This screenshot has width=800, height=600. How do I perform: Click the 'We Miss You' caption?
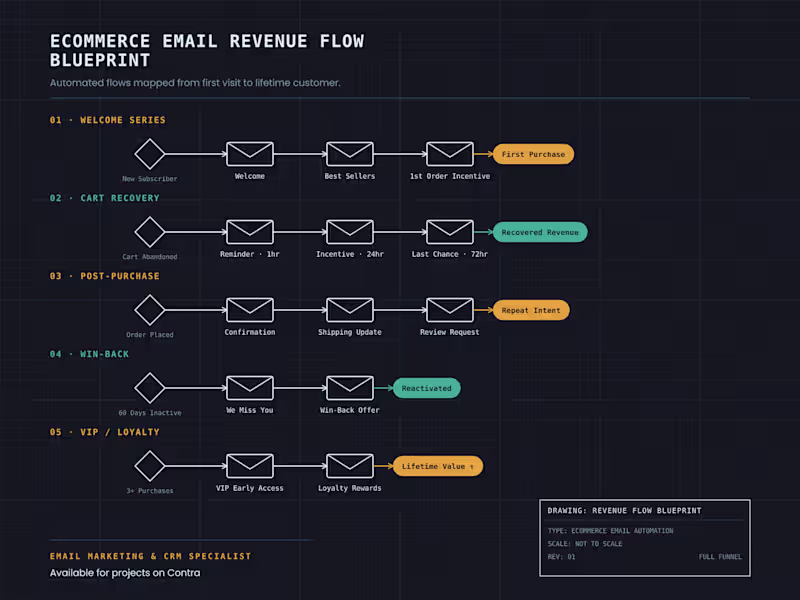(x=249, y=410)
